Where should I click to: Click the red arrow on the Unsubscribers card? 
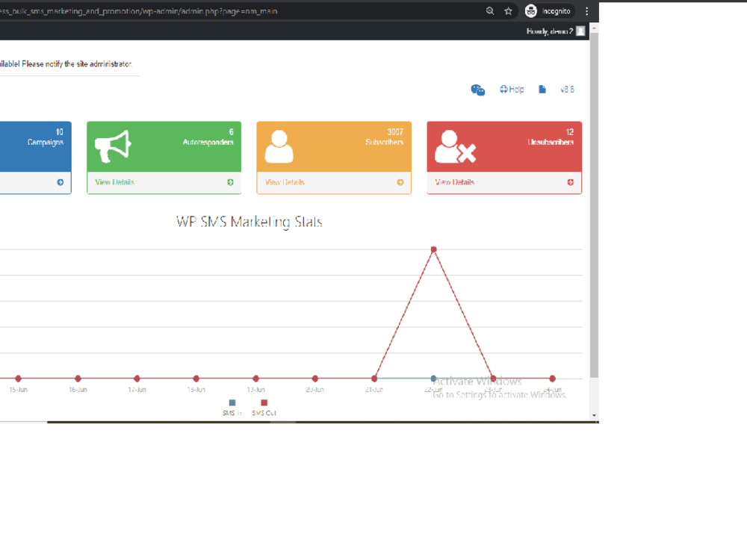[x=570, y=182]
